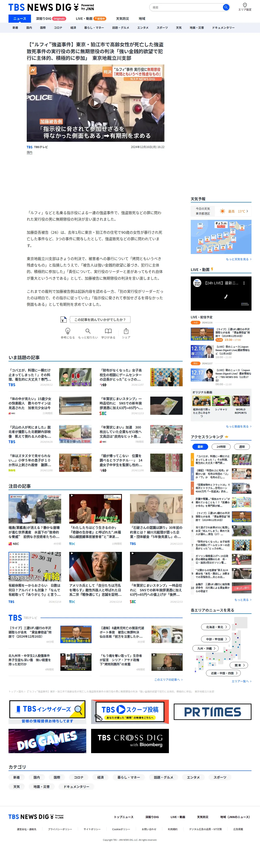Switch to the LIVE・動画 tab
The image size is (260, 868).
click(x=91, y=19)
